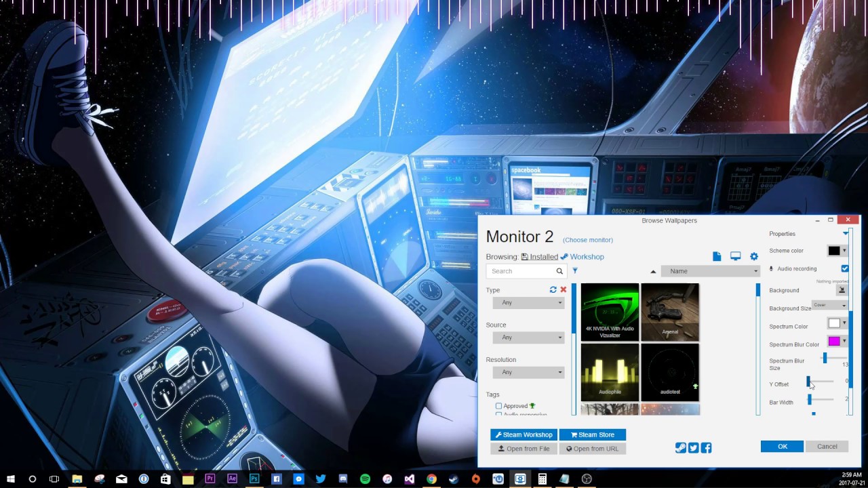Click the filter funnel icon
868x488 pixels.
[x=575, y=270]
